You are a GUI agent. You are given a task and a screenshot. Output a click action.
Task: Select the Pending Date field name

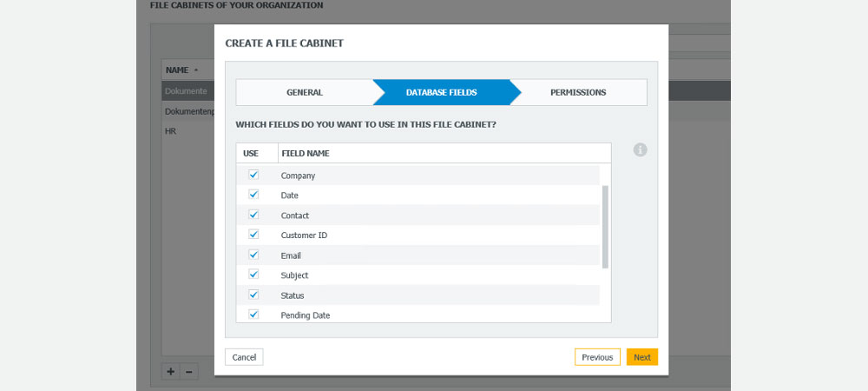(x=305, y=315)
